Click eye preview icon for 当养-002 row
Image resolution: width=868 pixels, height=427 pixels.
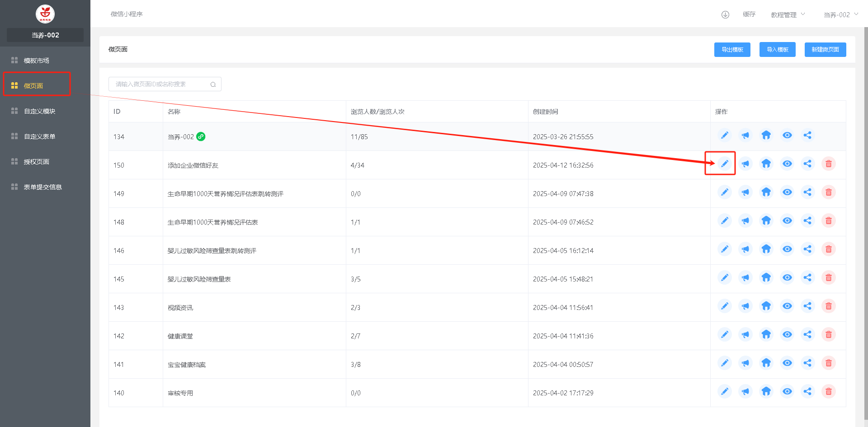coord(787,135)
